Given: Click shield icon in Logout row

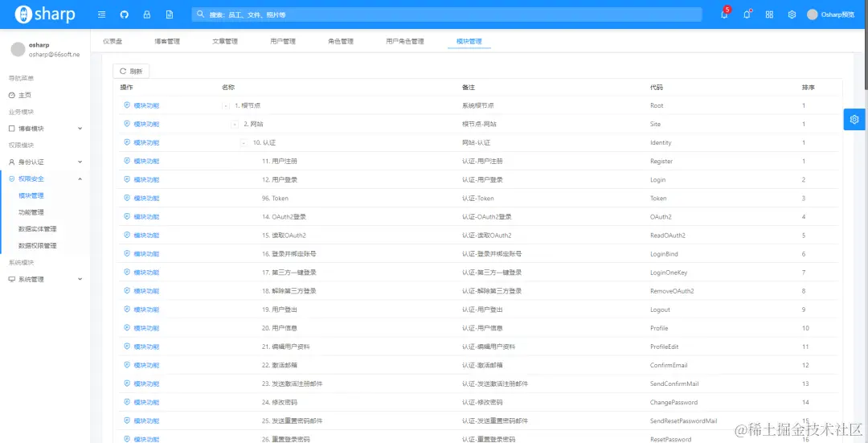Looking at the screenshot, I should tap(127, 310).
